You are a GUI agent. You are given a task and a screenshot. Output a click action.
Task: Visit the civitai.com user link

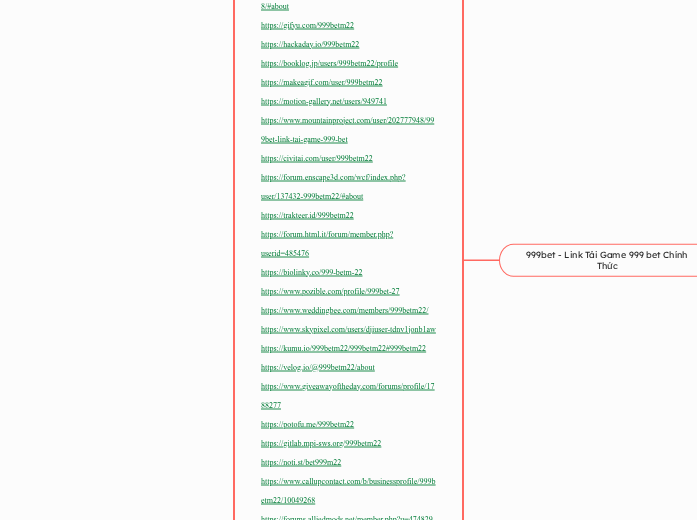click(x=316, y=159)
